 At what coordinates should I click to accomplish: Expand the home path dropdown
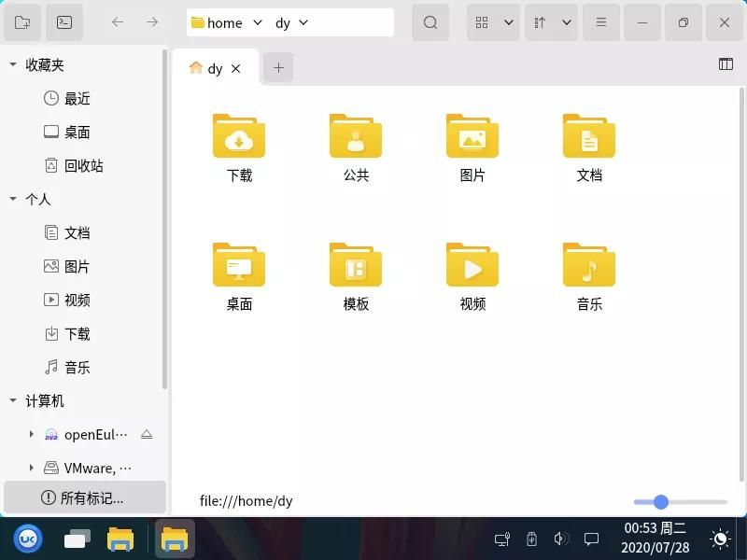point(258,22)
